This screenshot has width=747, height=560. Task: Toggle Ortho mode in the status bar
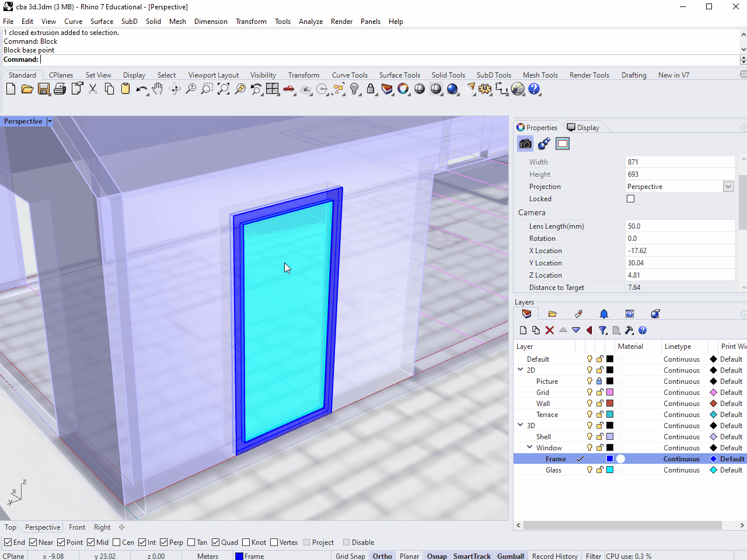tap(382, 555)
